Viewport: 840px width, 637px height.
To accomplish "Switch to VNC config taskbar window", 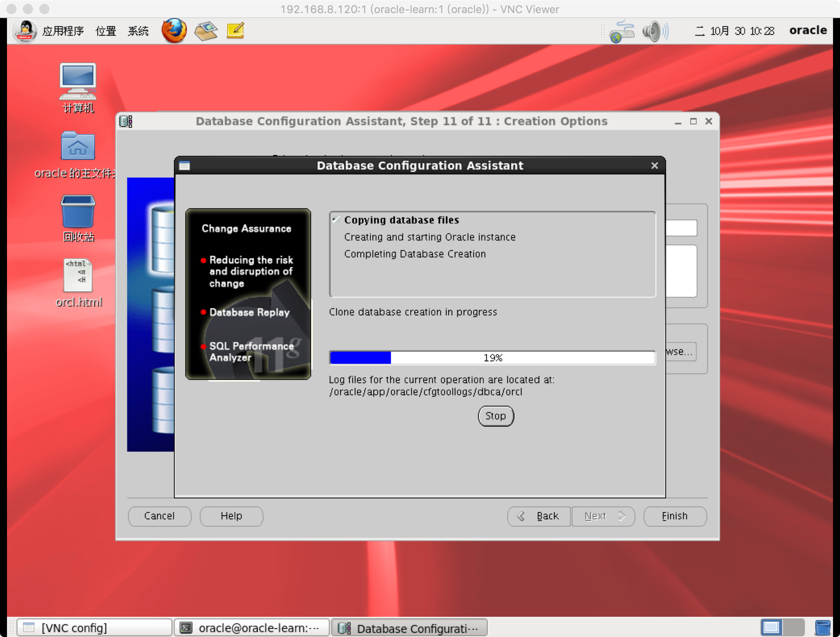I will click(94, 628).
